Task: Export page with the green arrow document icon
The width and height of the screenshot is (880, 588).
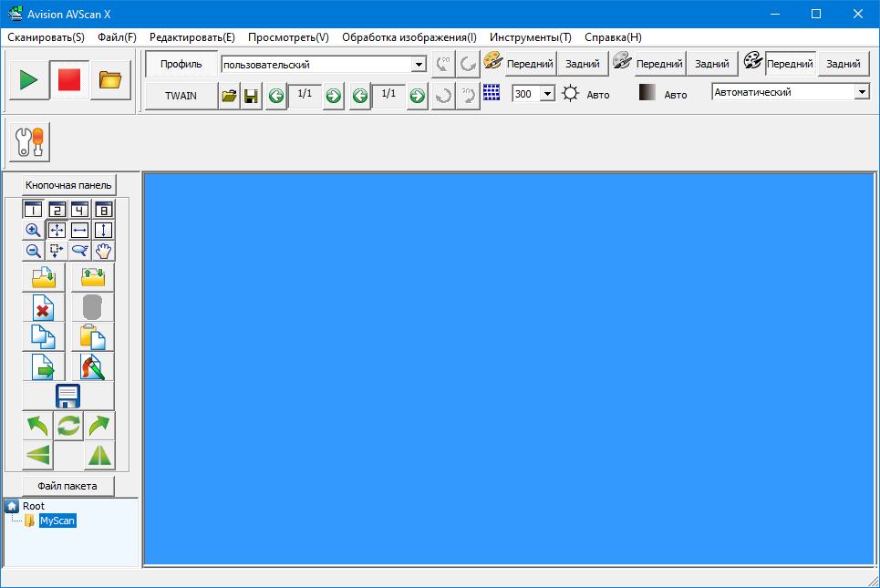Action: [x=44, y=367]
